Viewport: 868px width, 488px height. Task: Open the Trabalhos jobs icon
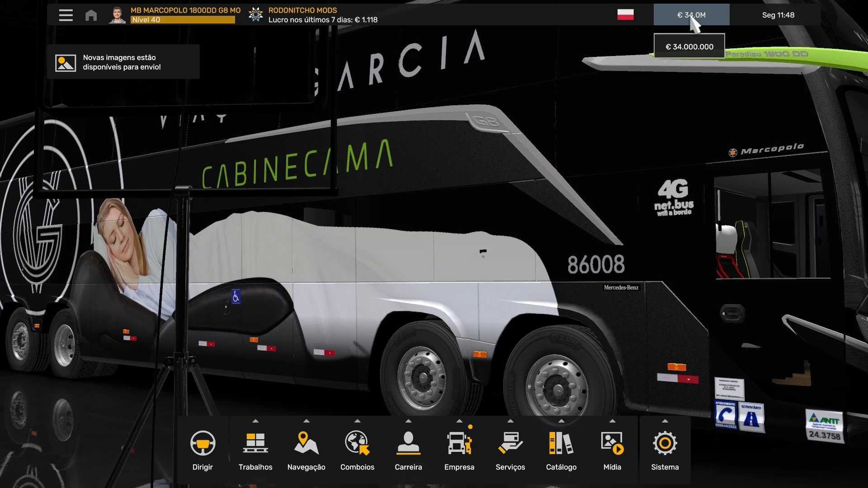point(255,443)
